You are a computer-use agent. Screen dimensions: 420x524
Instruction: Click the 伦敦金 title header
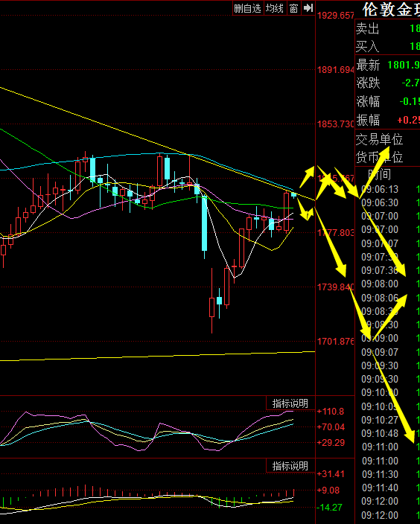coord(390,10)
